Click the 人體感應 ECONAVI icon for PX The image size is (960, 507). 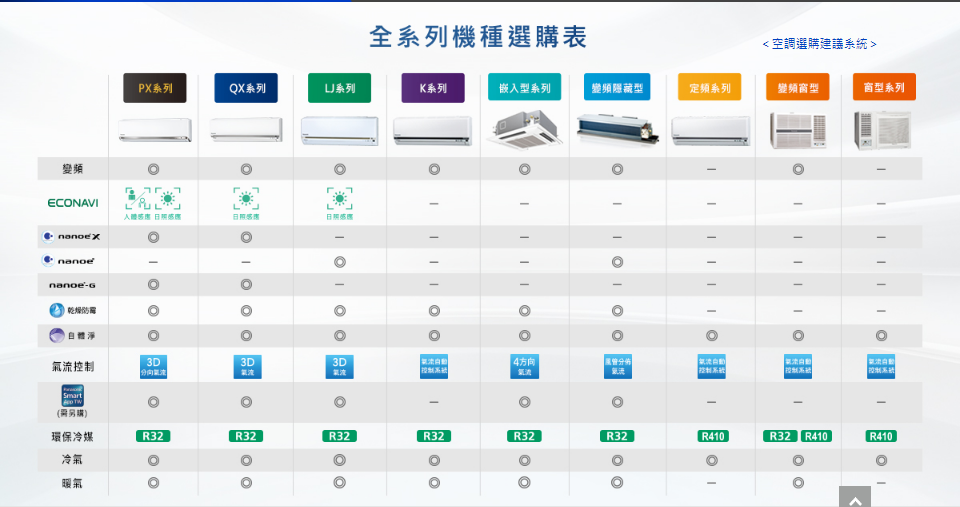click(x=137, y=203)
